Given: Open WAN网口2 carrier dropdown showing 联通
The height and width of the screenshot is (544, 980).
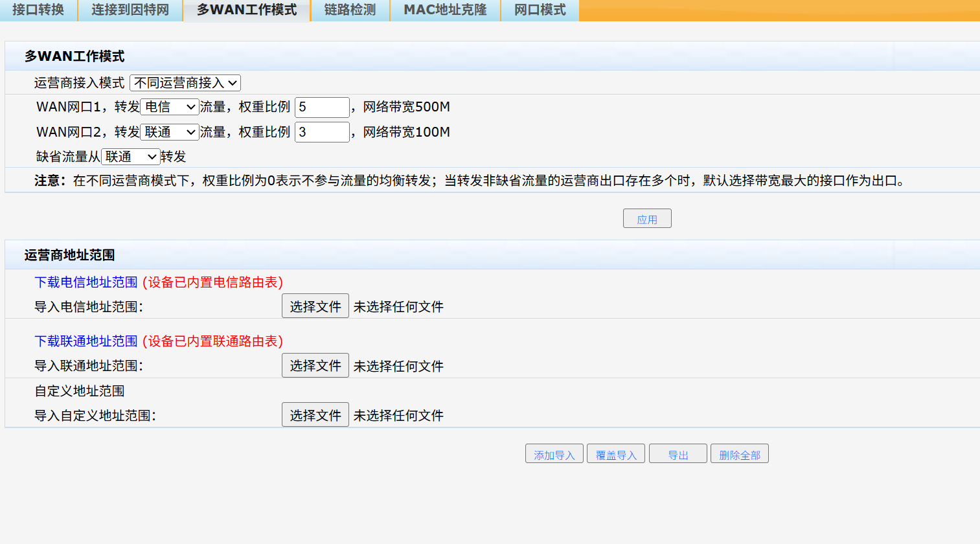Looking at the screenshot, I should 170,132.
